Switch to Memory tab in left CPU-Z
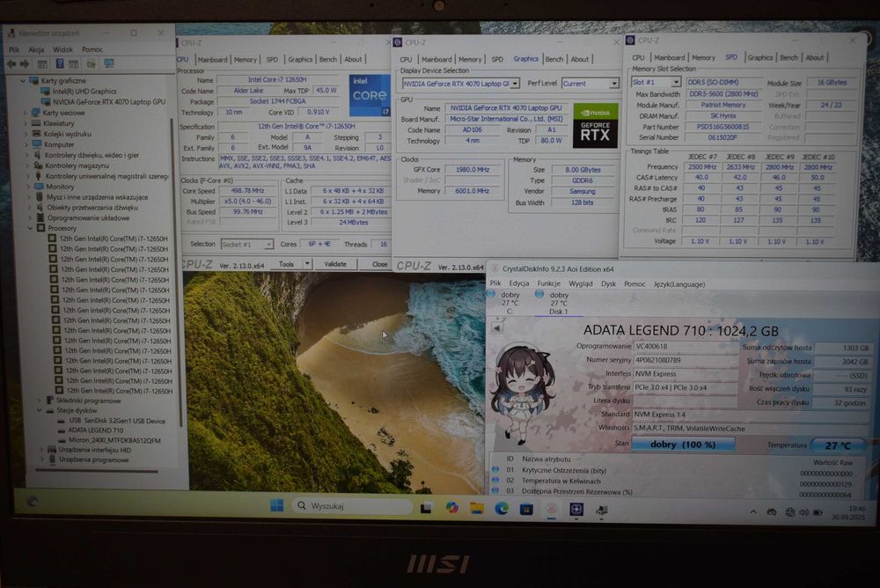Viewport: 880px width, 588px height. click(246, 60)
